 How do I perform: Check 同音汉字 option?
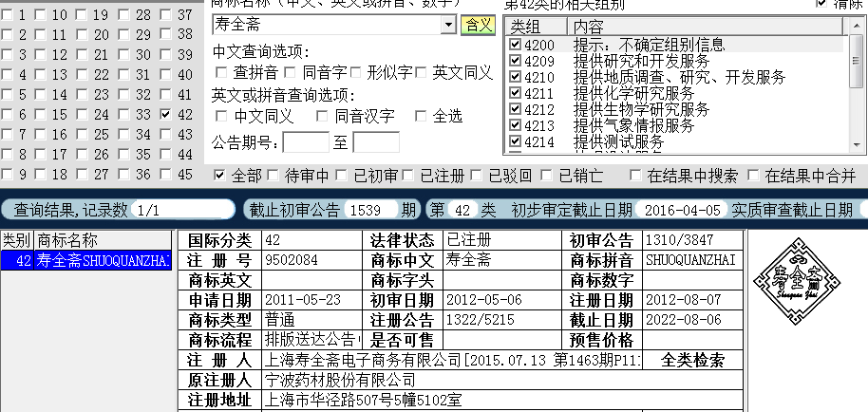tap(322, 116)
